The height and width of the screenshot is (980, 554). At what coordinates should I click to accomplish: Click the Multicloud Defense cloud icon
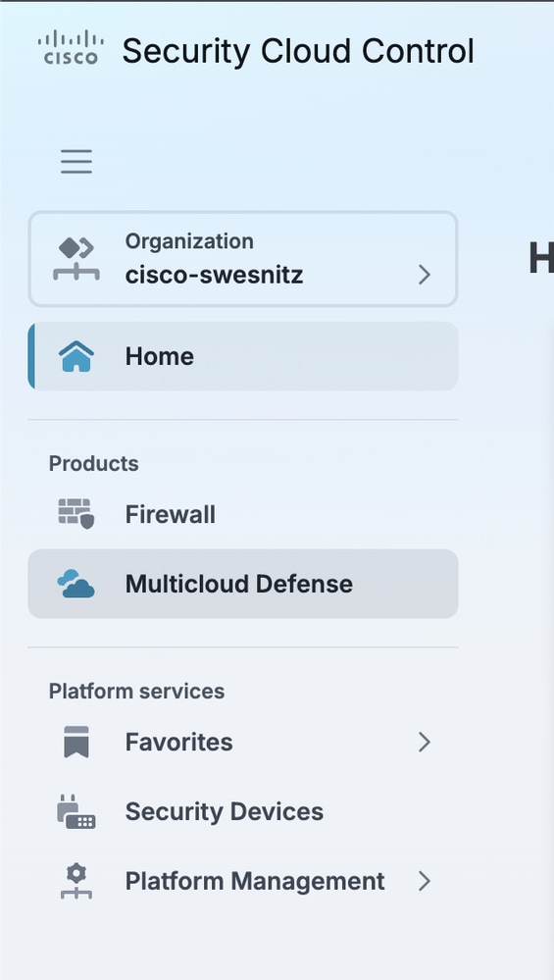pos(76,584)
